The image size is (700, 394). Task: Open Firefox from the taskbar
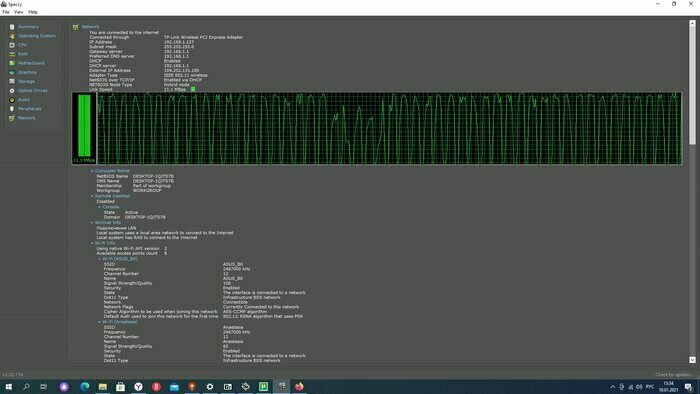point(299,386)
